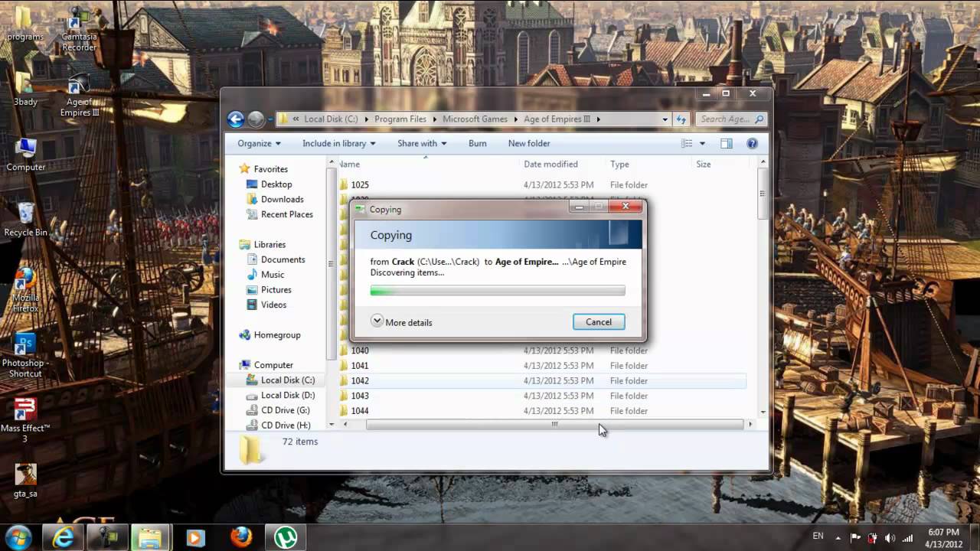This screenshot has height=551, width=980.
Task: Click the volume speaker tray icon
Action: tap(890, 538)
